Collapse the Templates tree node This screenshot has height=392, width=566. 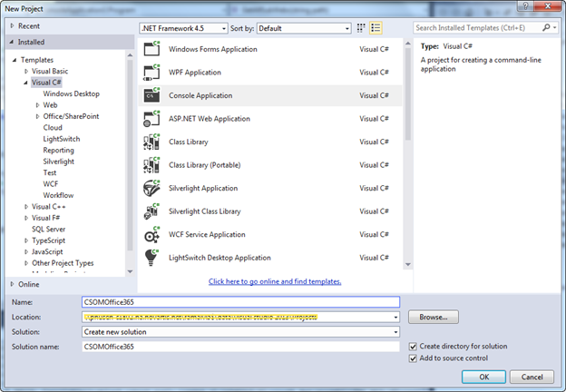click(x=15, y=60)
